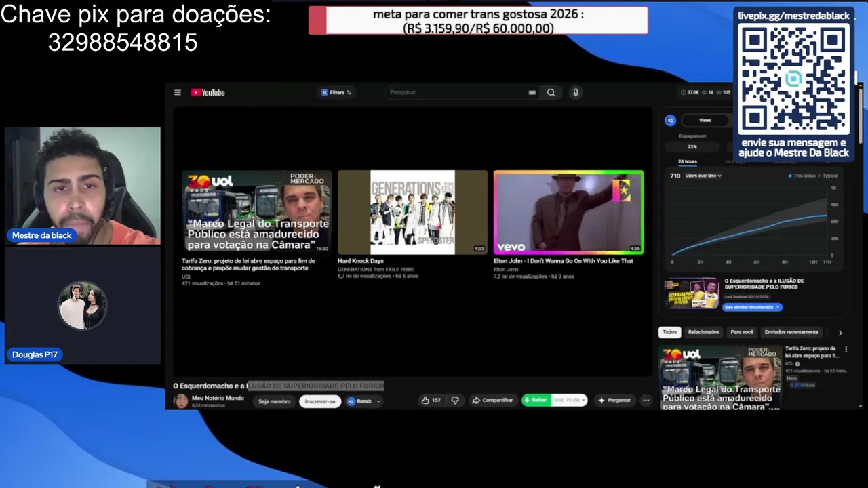Open the Hard Knock Days video thumbnail
868x488 pixels.
(x=412, y=212)
